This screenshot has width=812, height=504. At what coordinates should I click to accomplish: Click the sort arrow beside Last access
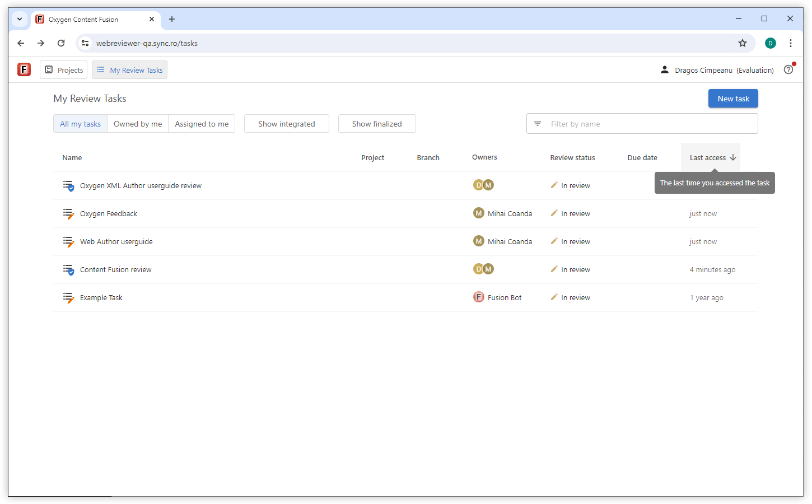point(733,157)
